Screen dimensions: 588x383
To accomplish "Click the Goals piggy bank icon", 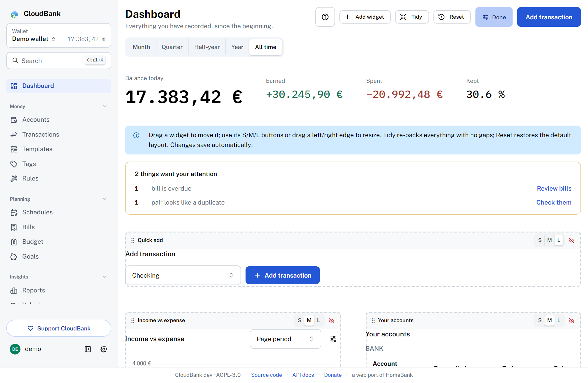I will (14, 257).
